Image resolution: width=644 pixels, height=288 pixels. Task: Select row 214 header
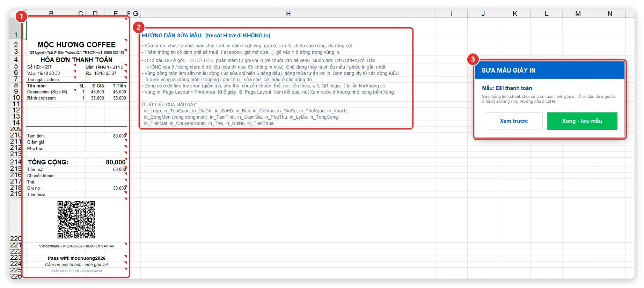[x=16, y=162]
